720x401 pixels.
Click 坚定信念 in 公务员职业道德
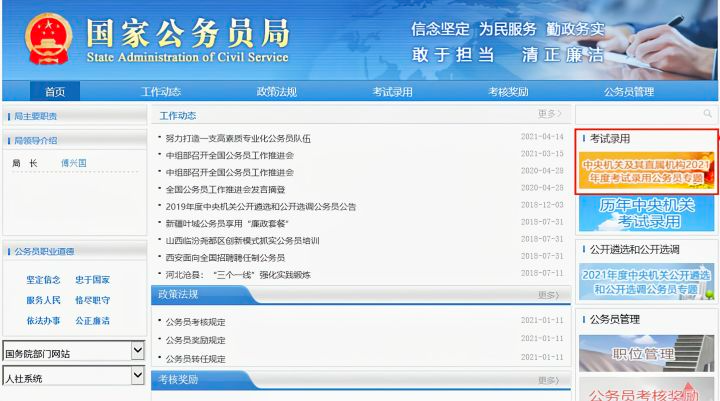tap(43, 279)
